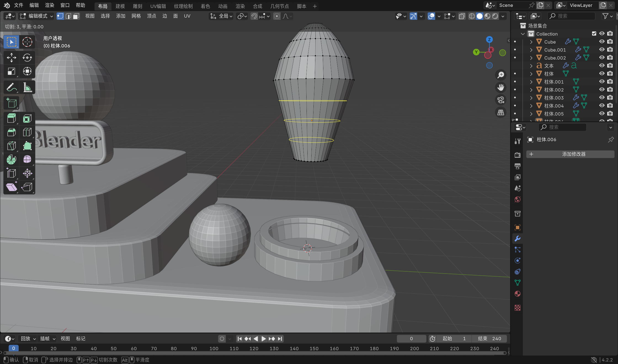Toggle camera view in viewport
The width and height of the screenshot is (618, 364).
500,100
